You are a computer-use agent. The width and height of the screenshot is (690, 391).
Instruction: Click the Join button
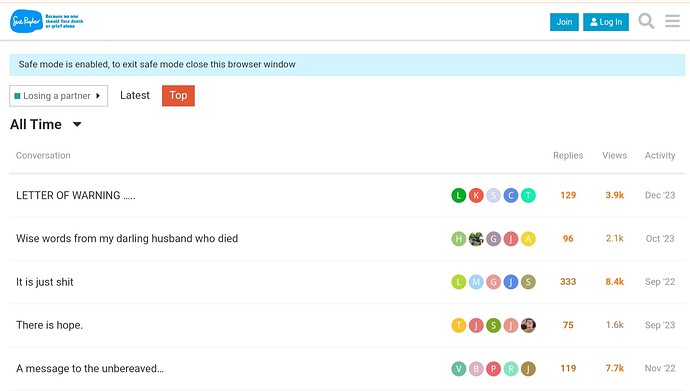(x=564, y=22)
